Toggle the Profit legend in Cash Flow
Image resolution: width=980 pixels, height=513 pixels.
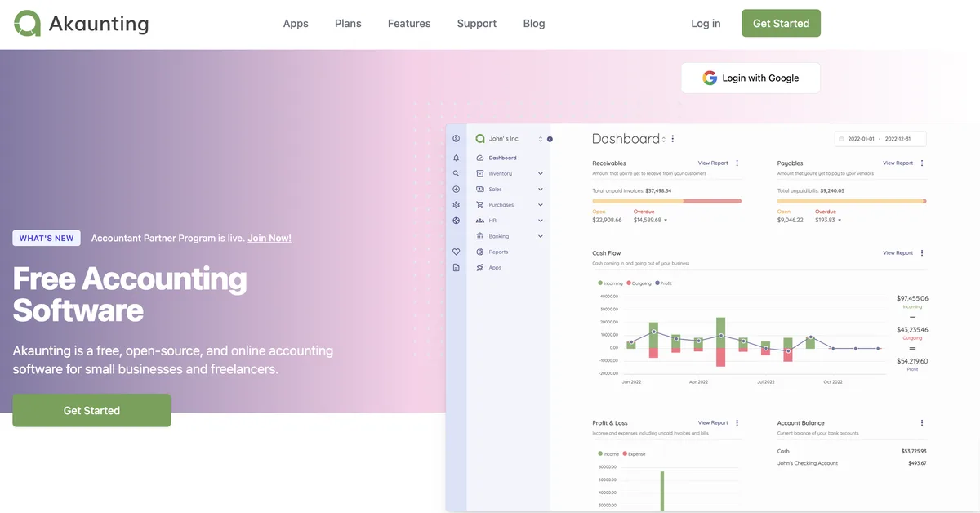[664, 283]
